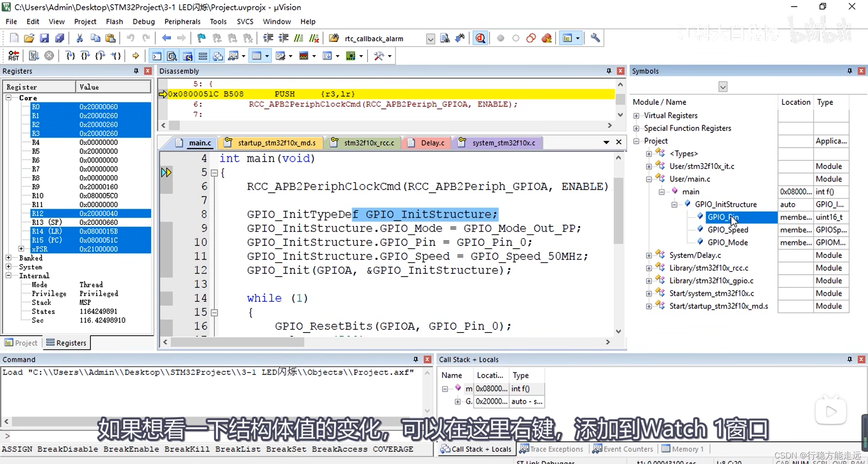Open the Flash menu
Viewport: 868px width, 464px height.
point(114,21)
